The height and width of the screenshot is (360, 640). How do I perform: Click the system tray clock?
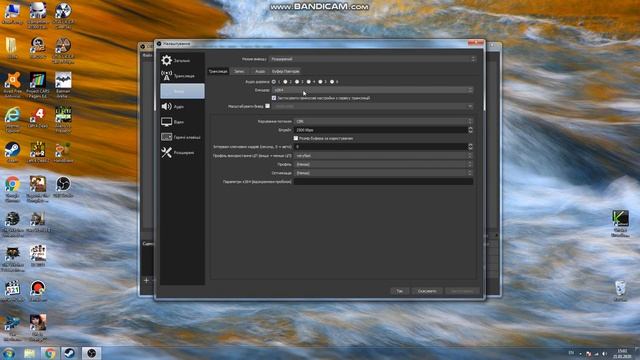tap(622, 353)
